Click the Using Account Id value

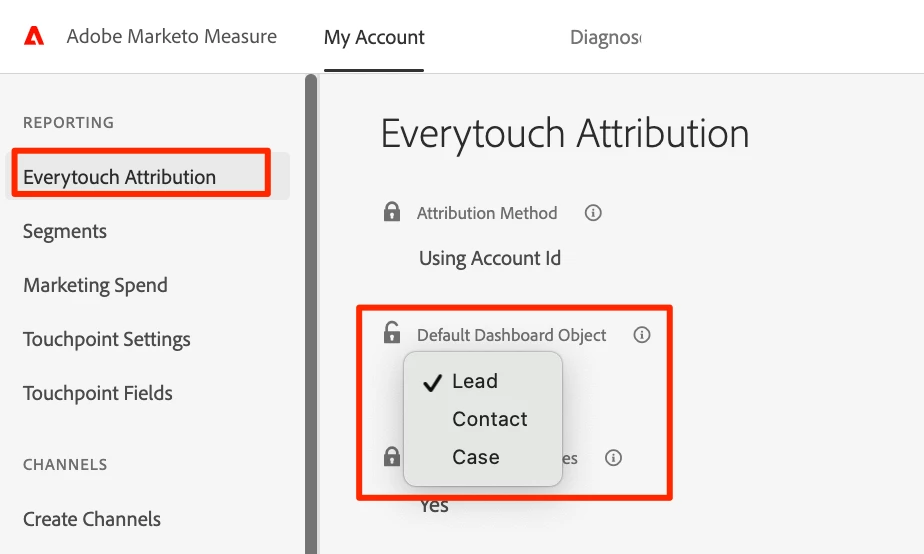490,258
